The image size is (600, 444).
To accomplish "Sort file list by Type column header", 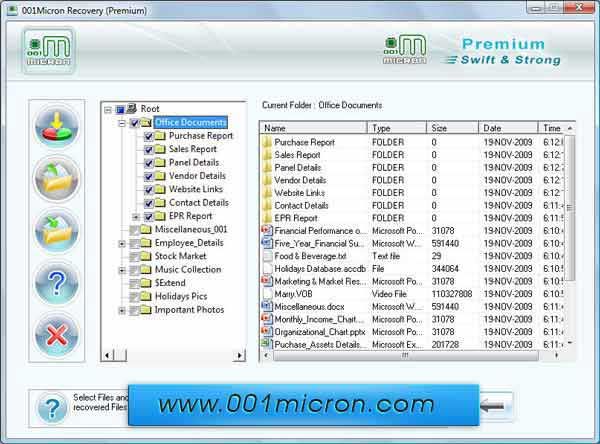I will tap(397, 128).
